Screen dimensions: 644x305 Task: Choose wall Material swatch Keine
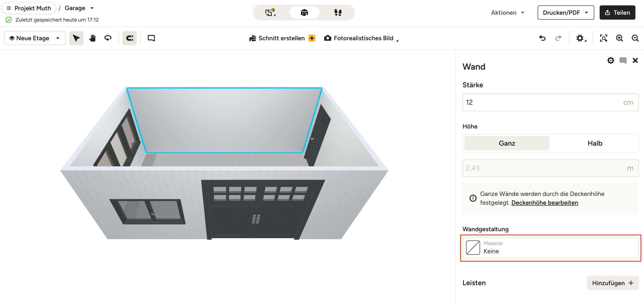click(x=550, y=248)
